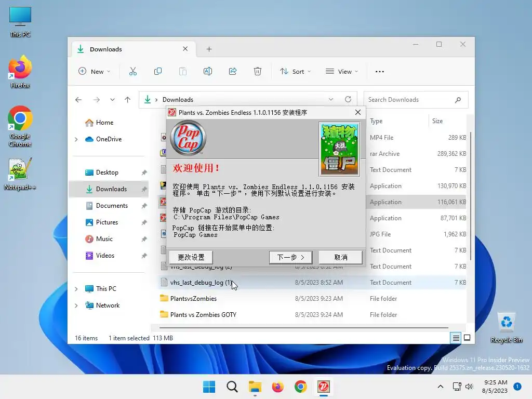Click the horizontal scrollbar of file list

coord(303,328)
